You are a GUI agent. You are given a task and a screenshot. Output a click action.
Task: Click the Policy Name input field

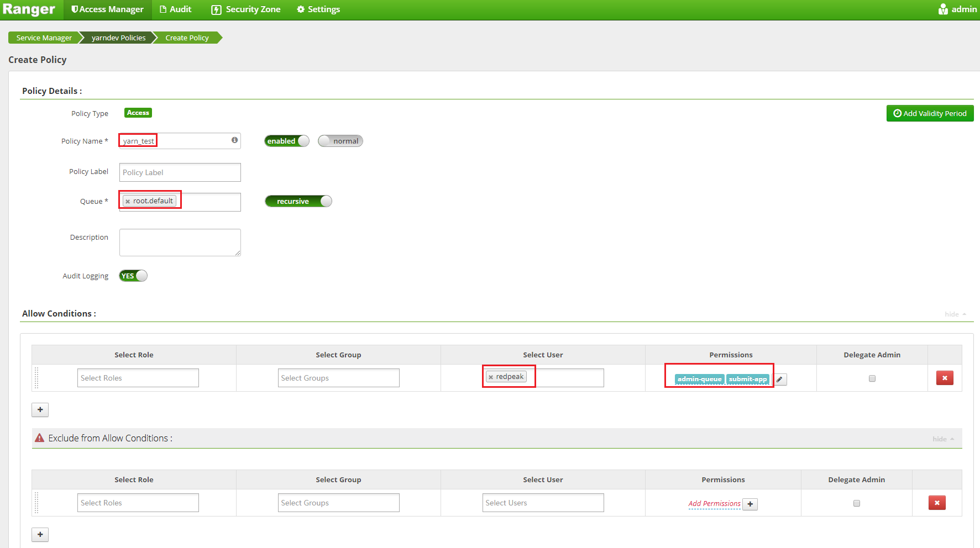click(180, 141)
